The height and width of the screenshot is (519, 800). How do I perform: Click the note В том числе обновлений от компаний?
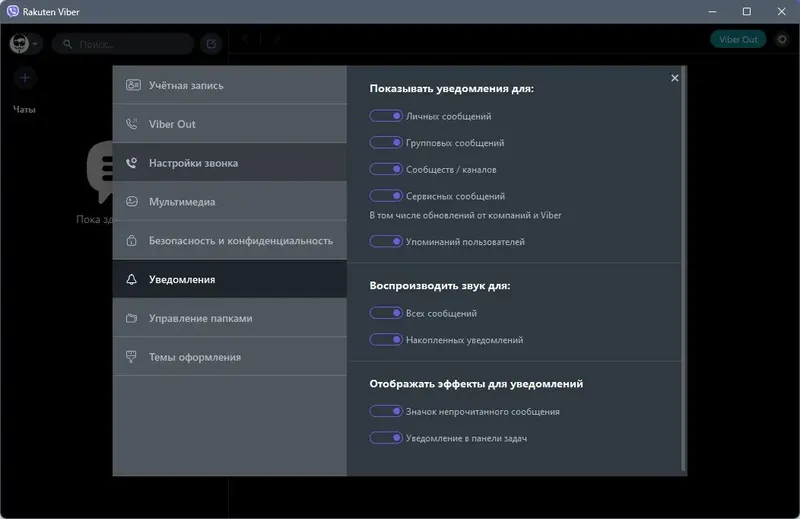point(465,215)
